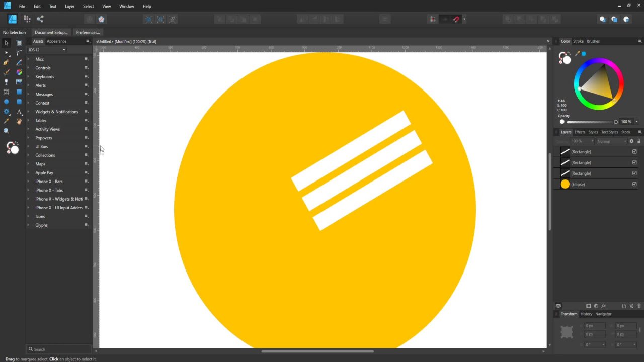Open the File menu

point(22,6)
